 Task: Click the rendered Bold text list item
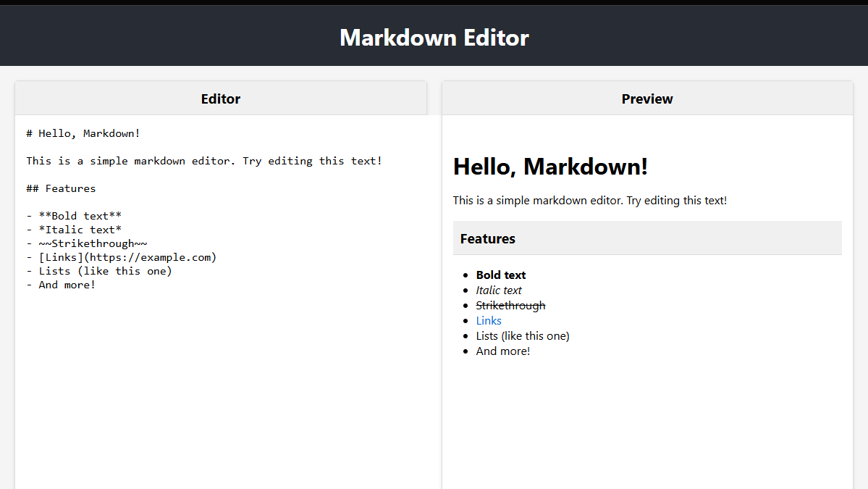(501, 275)
